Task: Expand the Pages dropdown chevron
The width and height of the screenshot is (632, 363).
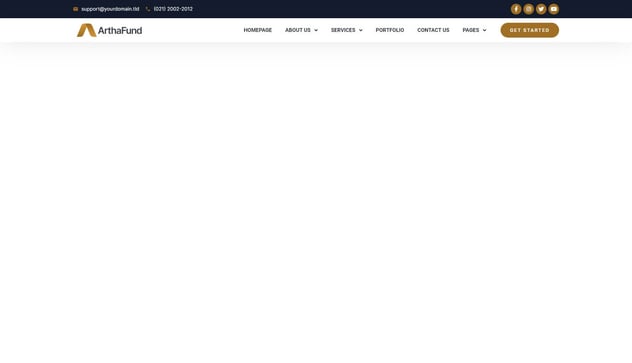Action: coord(484,30)
